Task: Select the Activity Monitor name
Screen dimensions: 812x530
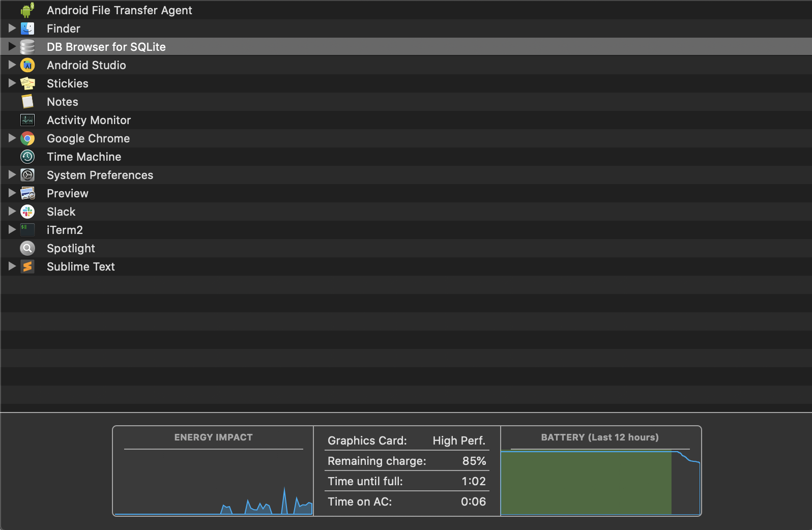Action: (89, 121)
